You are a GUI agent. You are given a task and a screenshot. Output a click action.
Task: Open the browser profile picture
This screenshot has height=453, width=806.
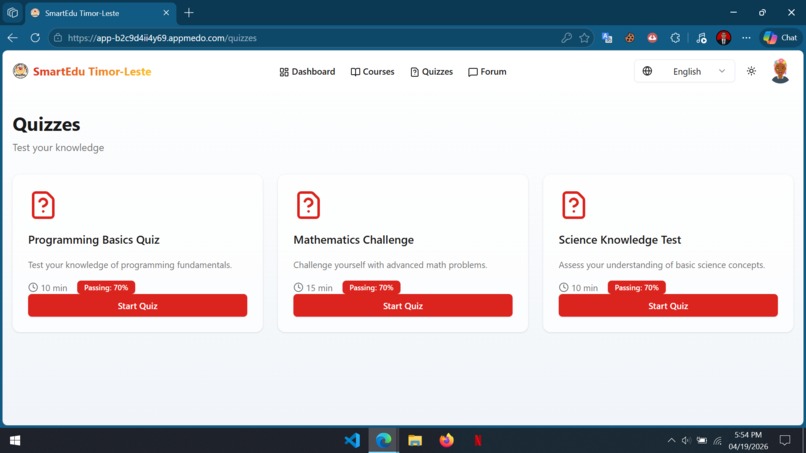tap(723, 38)
